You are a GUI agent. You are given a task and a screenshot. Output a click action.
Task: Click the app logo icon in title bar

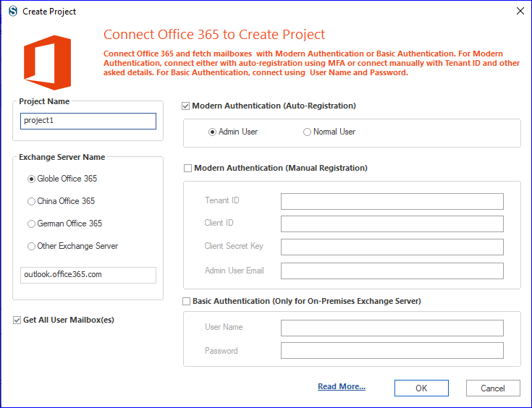pos(13,11)
